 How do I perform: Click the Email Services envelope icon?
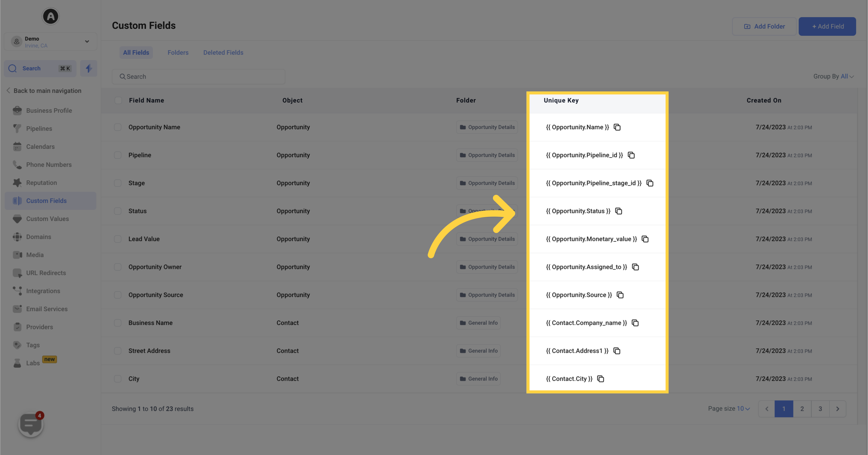pos(17,309)
